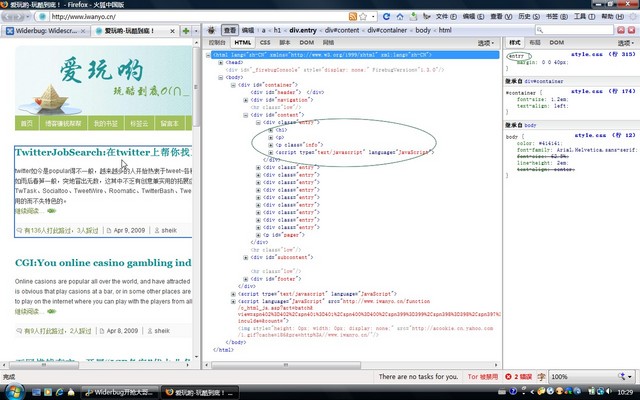The height and width of the screenshot is (400, 640).
Task: Click Firebug panel close red button
Action: coord(631,30)
